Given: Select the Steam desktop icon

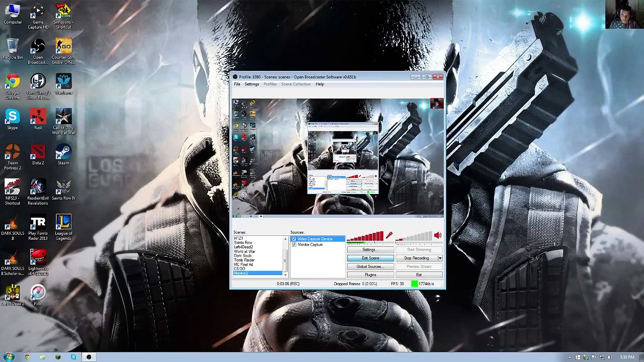Looking at the screenshot, I should point(63,155).
